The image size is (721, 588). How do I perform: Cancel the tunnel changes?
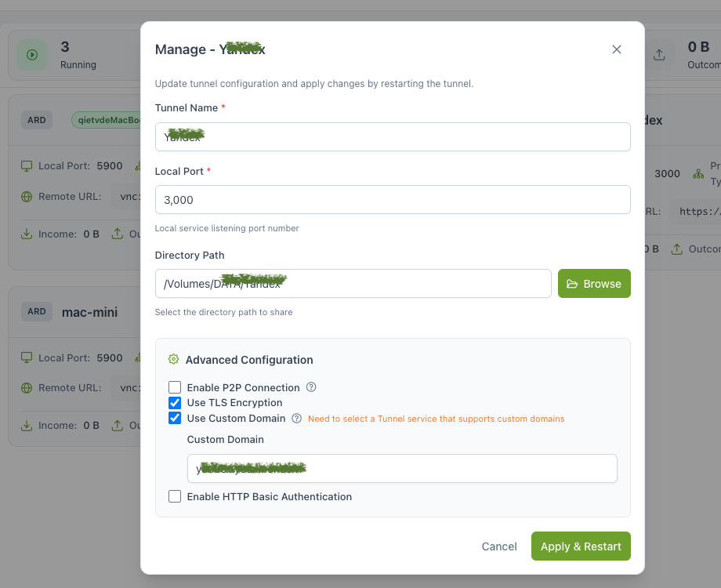point(499,546)
